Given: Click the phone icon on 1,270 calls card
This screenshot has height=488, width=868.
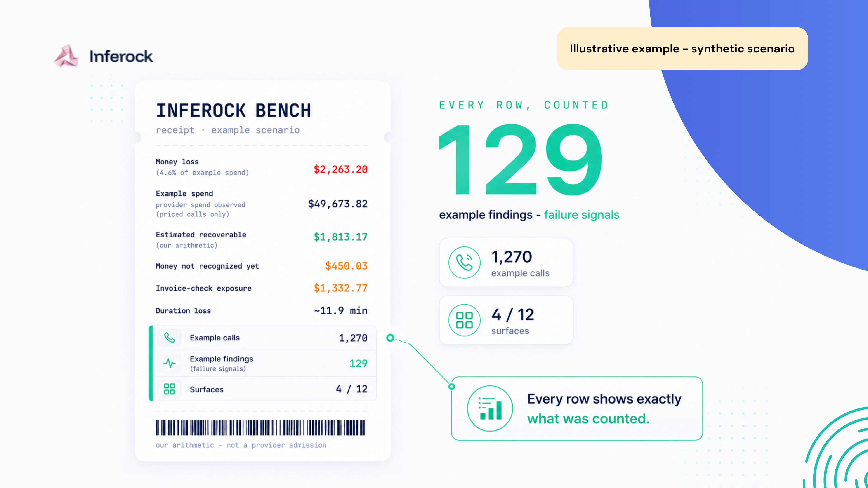Looking at the screenshot, I should pyautogui.click(x=464, y=262).
